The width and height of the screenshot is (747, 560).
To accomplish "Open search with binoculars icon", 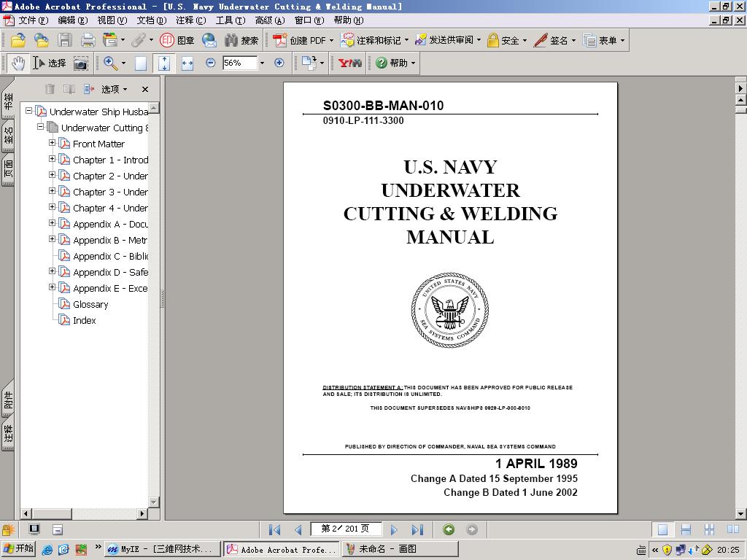I will pos(241,41).
